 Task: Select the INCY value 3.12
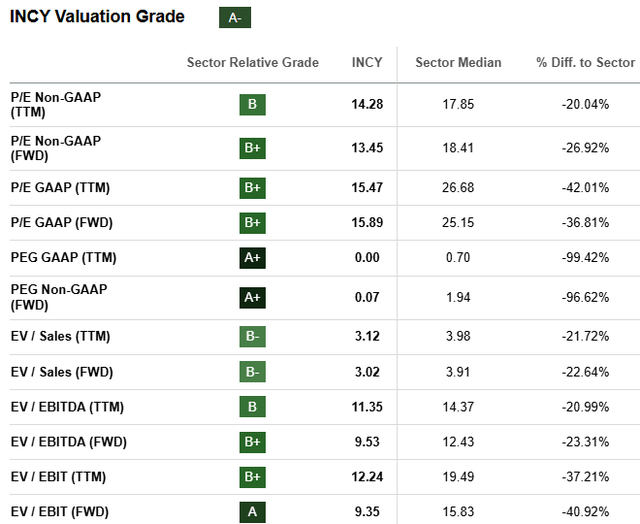[367, 336]
